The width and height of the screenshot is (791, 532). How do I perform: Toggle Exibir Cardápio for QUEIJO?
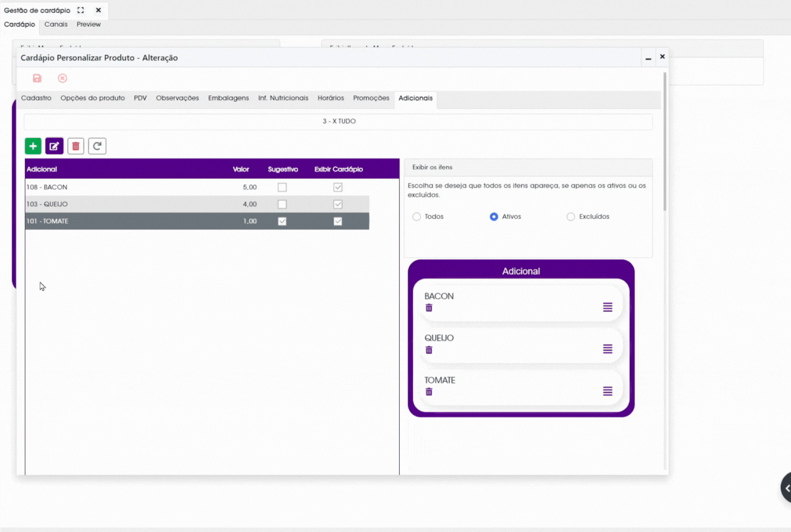tap(338, 204)
